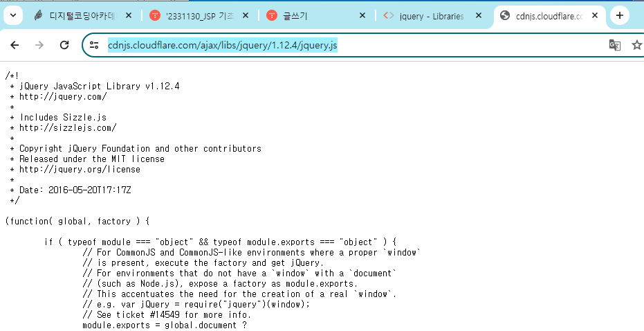Click the text "Includes Sizzle.js"
The height and width of the screenshot is (331, 644).
[63, 118]
